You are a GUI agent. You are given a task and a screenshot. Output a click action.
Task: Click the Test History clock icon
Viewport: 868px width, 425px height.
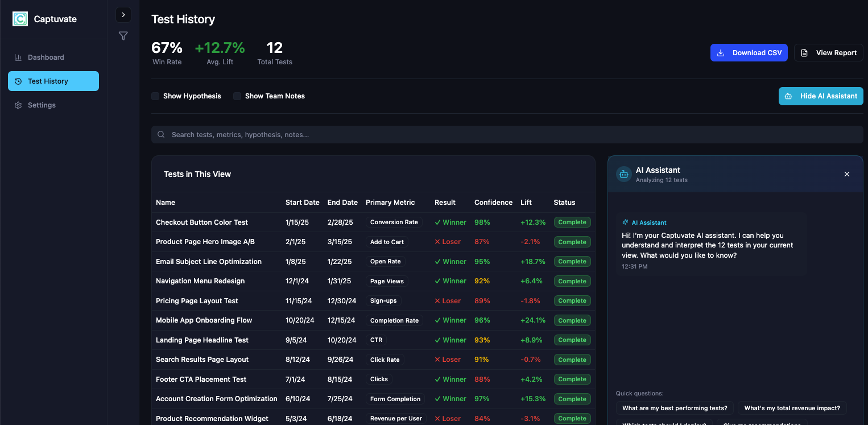point(18,81)
